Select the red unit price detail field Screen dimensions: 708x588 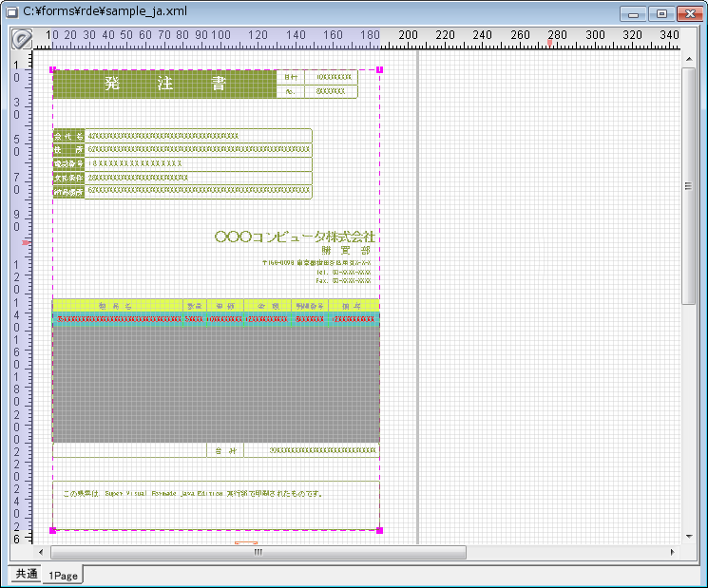(224, 319)
